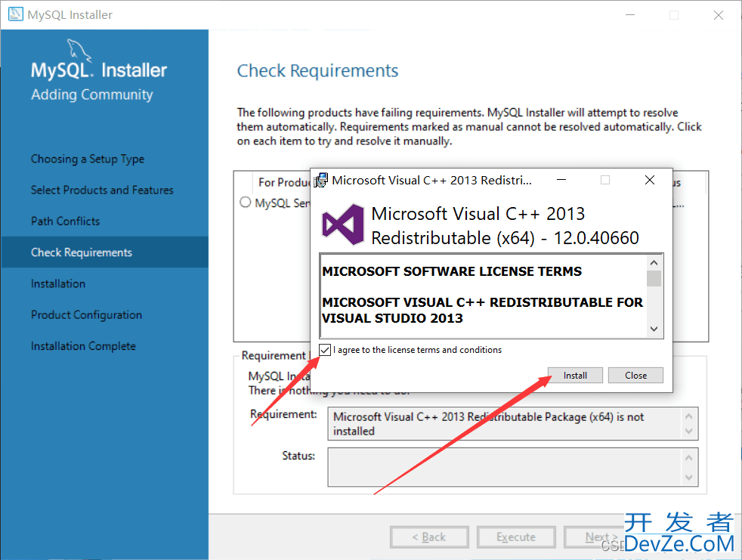Open the Select Products and Features step

pos(102,190)
